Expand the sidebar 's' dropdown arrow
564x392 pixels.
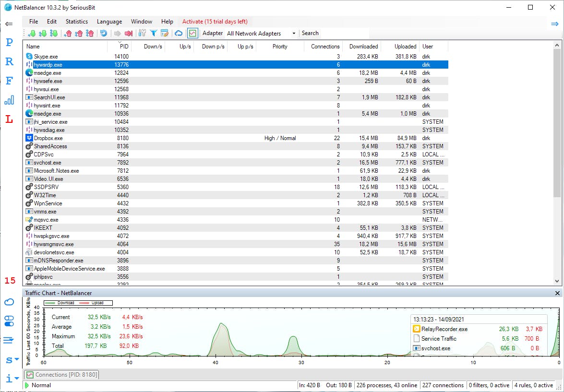tap(17, 359)
